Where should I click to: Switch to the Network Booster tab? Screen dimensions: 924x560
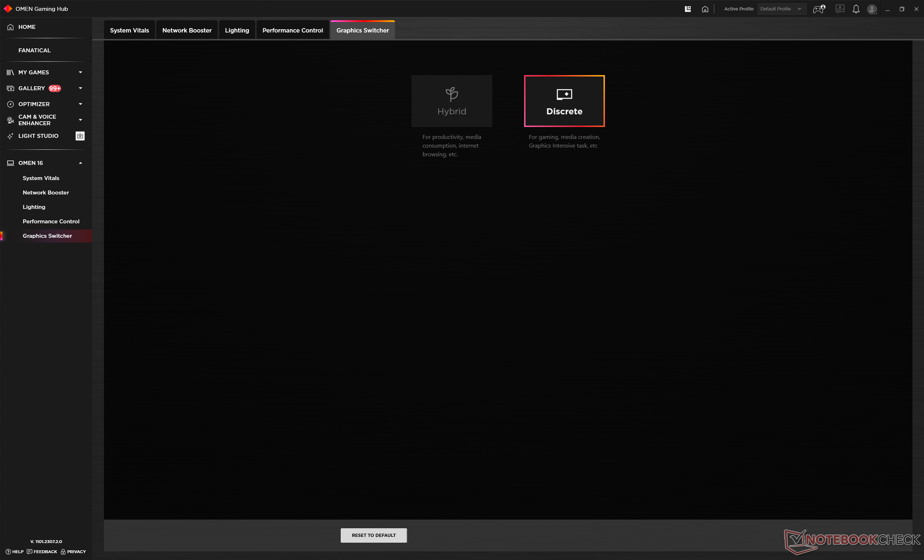pos(187,30)
